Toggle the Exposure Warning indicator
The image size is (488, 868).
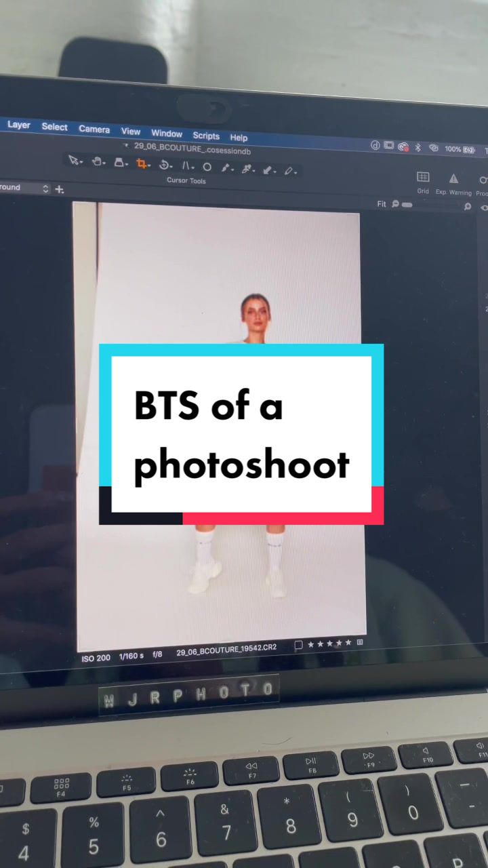click(x=453, y=179)
